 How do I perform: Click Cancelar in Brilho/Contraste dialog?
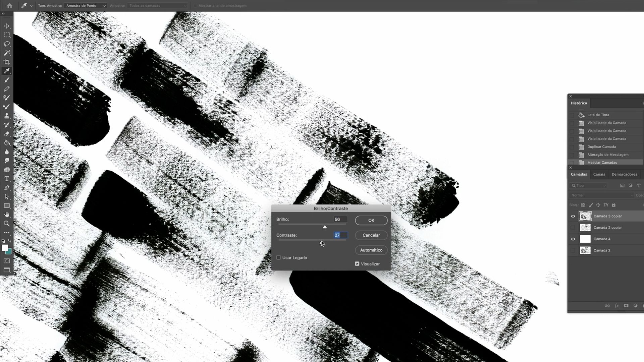(371, 235)
